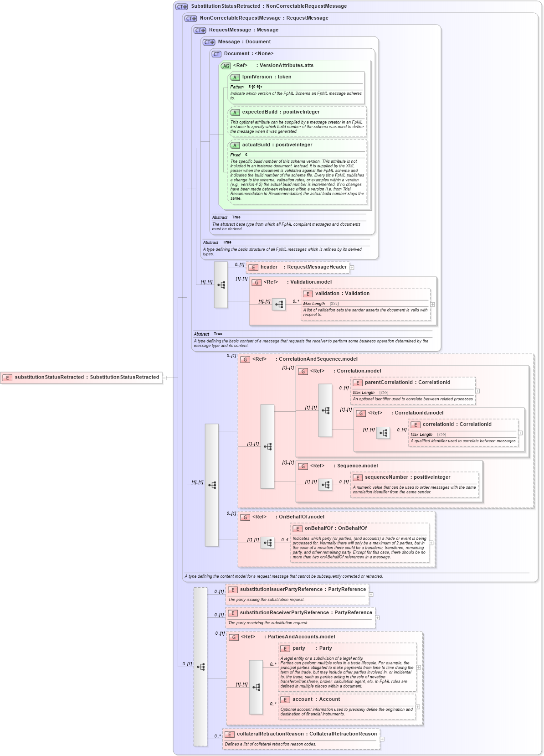This screenshot has height=756, width=544.
Task: Select the substitutionIssuerPartyReference : PartyReference label
Action: tap(303, 590)
